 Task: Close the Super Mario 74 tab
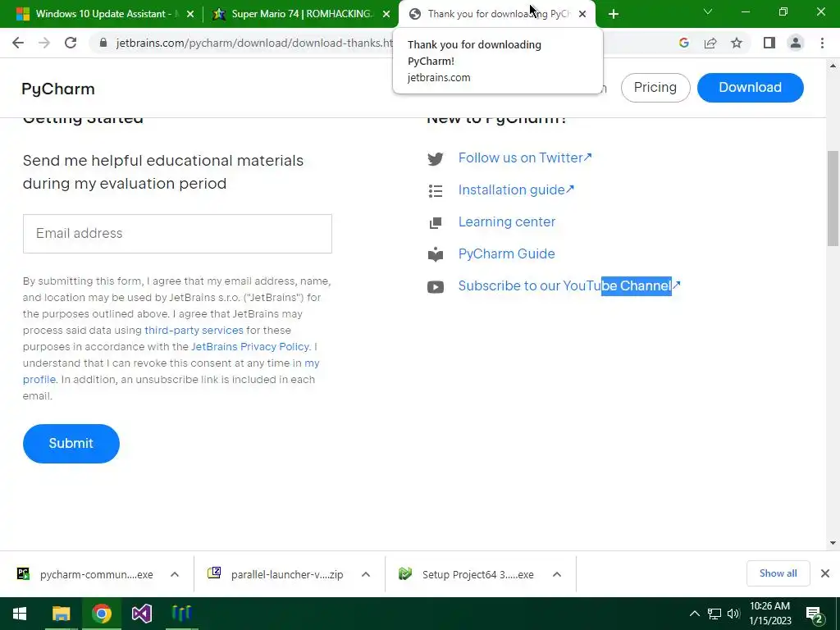pyautogui.click(x=386, y=15)
